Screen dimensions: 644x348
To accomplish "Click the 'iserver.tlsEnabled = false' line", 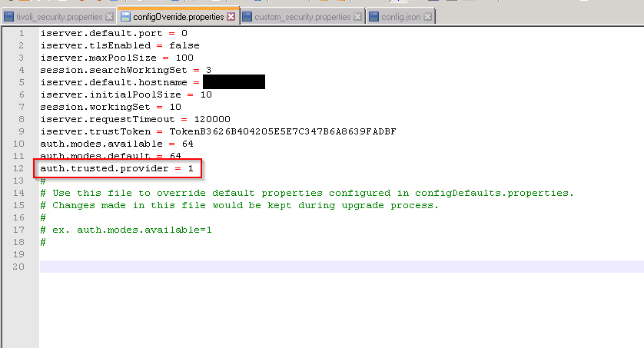I will 120,45.
